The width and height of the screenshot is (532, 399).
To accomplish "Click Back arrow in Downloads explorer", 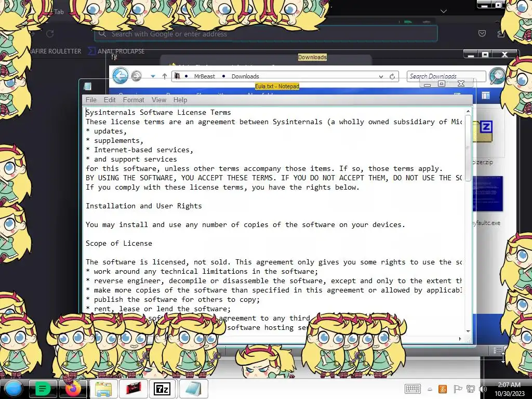I will [x=120, y=76].
